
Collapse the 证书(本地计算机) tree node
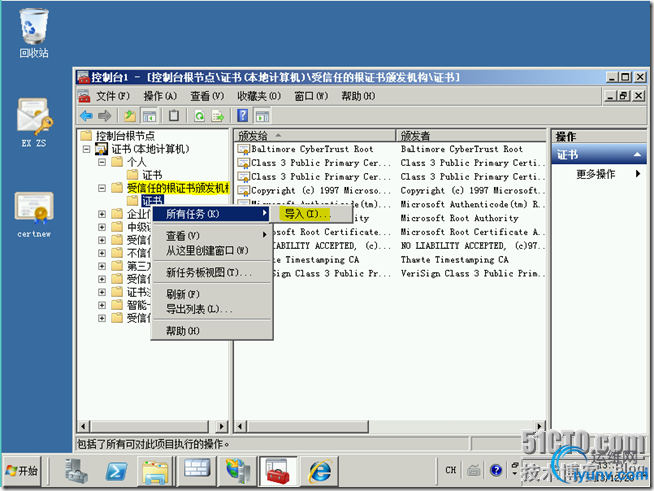tap(86, 149)
